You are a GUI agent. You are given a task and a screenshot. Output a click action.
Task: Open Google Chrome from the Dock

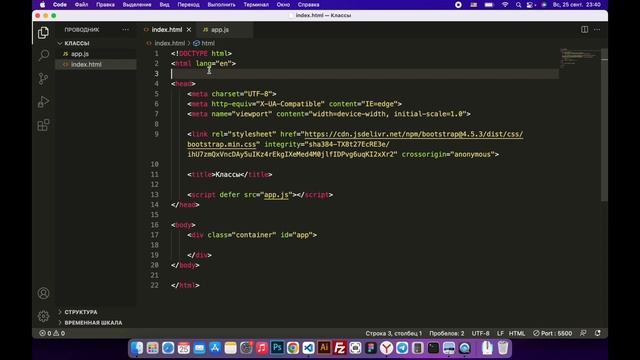click(x=293, y=348)
